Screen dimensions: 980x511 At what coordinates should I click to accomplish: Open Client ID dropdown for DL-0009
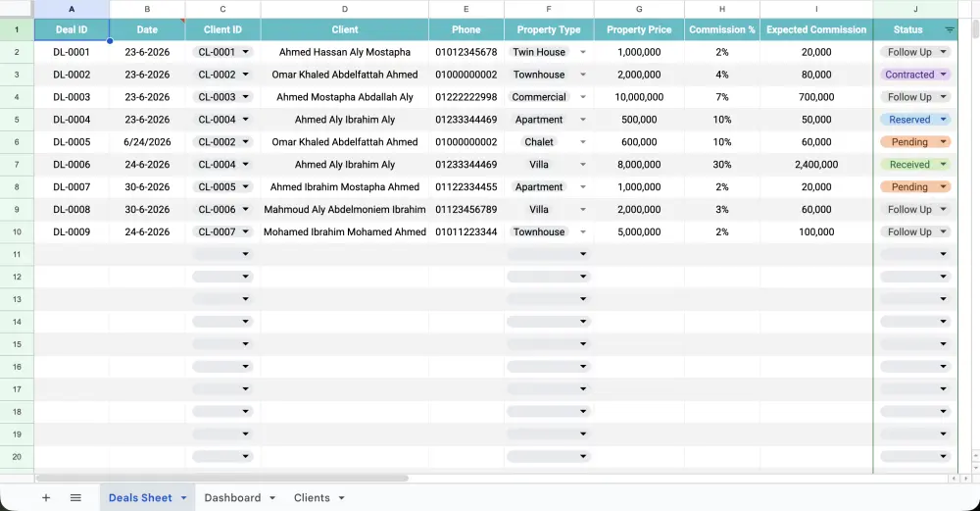point(246,232)
